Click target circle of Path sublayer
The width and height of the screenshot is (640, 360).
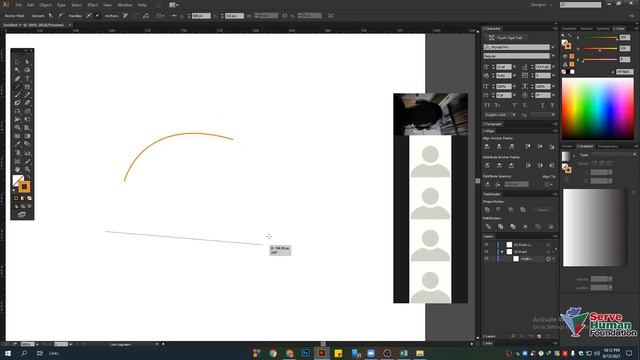coord(548,259)
